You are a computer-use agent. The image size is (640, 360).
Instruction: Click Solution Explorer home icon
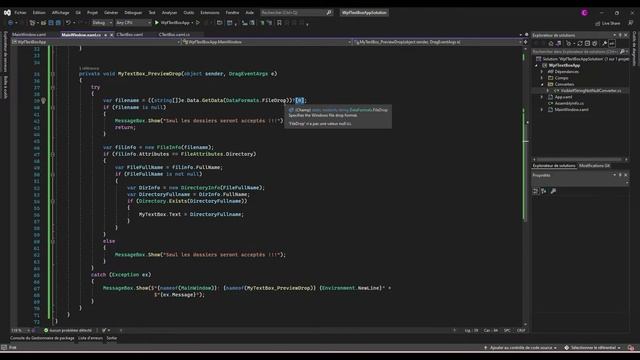(551, 43)
